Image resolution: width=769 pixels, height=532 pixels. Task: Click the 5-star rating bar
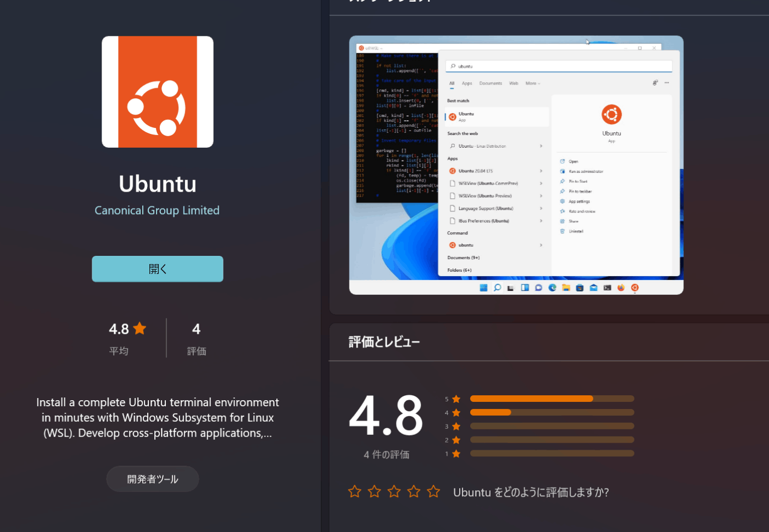[x=552, y=399]
